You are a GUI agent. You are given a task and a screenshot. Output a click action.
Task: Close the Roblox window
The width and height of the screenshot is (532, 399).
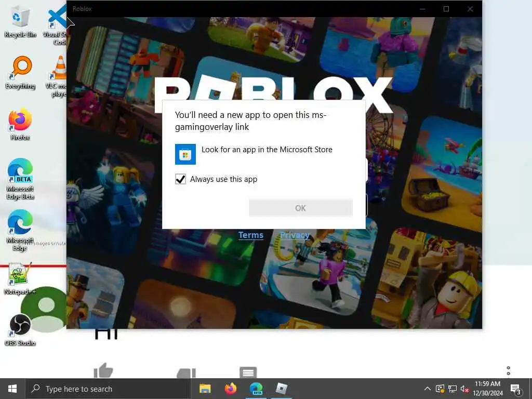(x=470, y=9)
